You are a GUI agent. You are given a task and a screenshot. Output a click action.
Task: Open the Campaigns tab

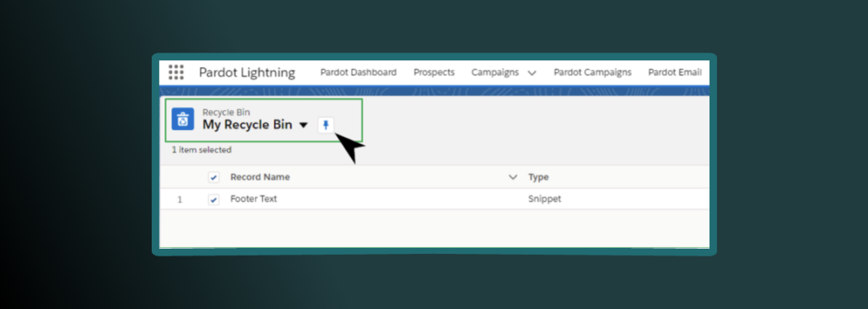click(495, 72)
